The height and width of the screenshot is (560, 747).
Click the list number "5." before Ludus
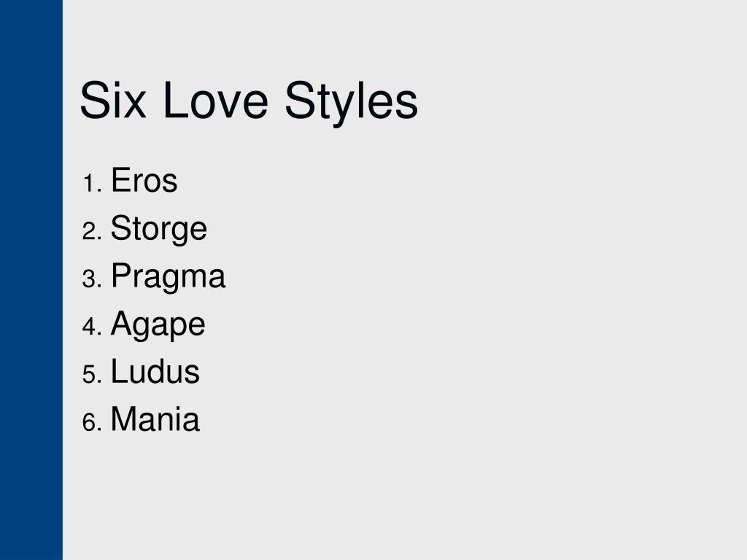(92, 374)
